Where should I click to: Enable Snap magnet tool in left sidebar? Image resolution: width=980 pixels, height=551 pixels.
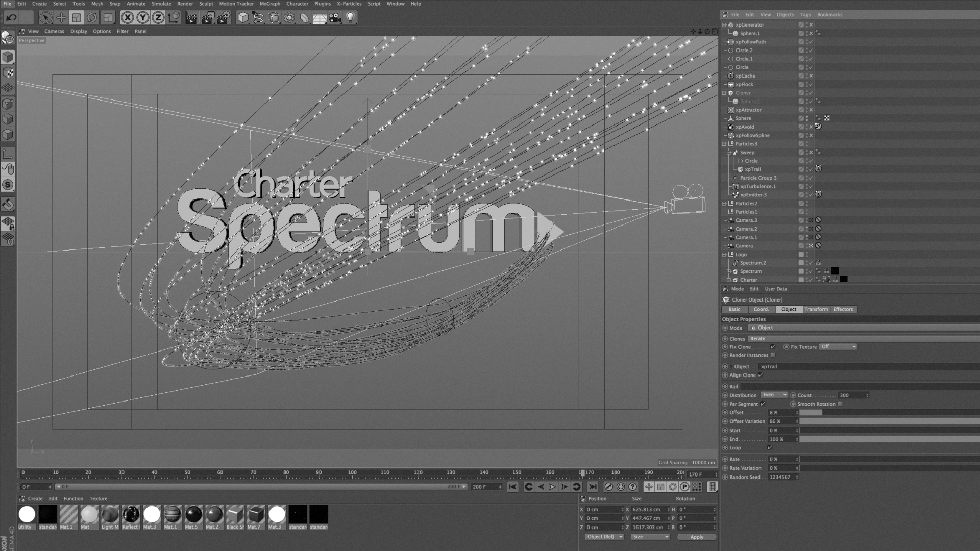(x=8, y=205)
